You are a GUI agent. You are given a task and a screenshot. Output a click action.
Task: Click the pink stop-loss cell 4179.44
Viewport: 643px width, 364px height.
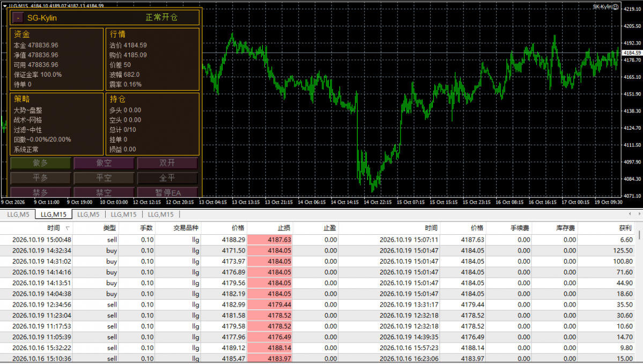(x=270, y=304)
